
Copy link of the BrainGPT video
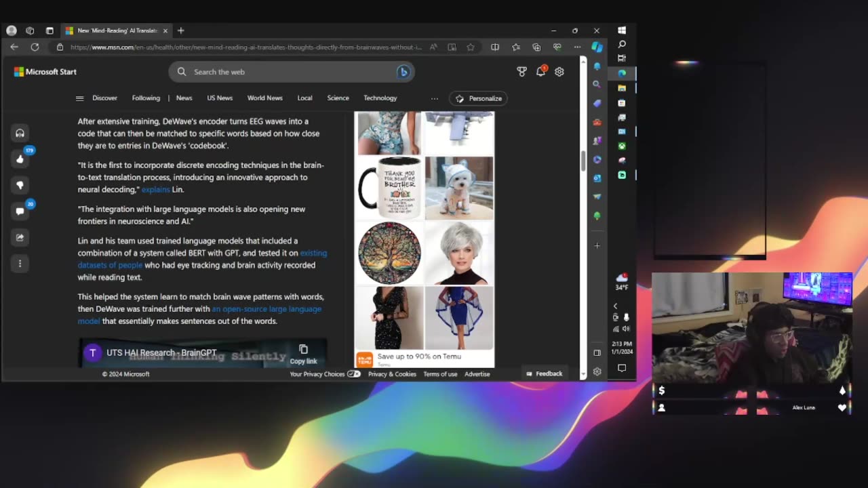click(303, 354)
